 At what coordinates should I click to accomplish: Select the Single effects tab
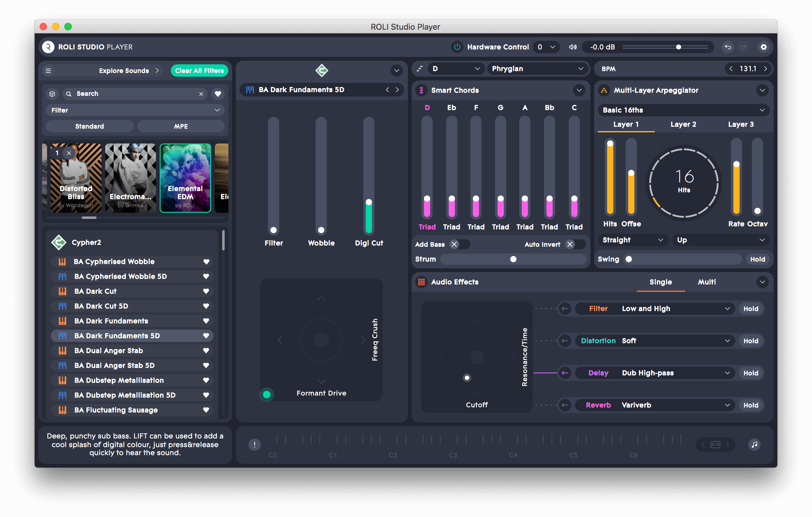[660, 282]
